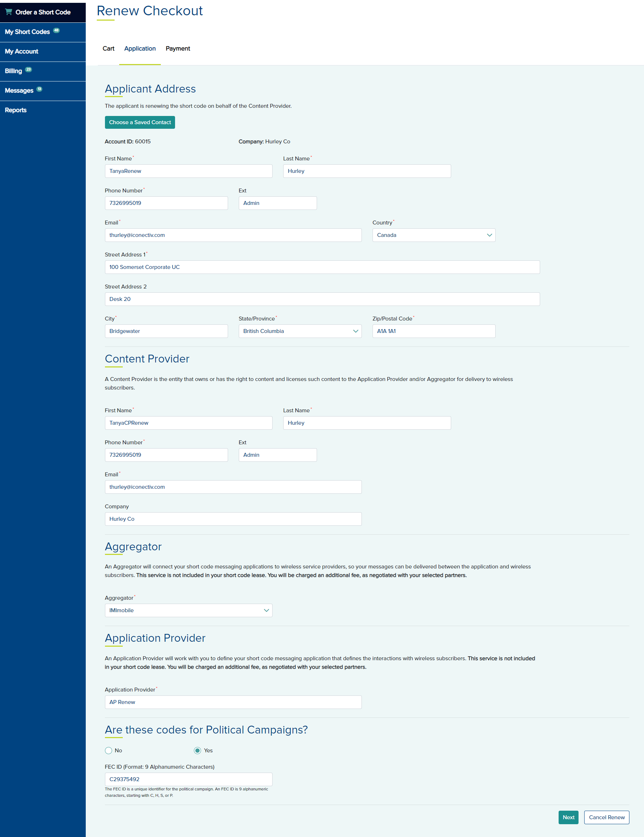Image resolution: width=644 pixels, height=837 pixels.
Task: Click the Billing notification badge
Action: [x=28, y=69]
